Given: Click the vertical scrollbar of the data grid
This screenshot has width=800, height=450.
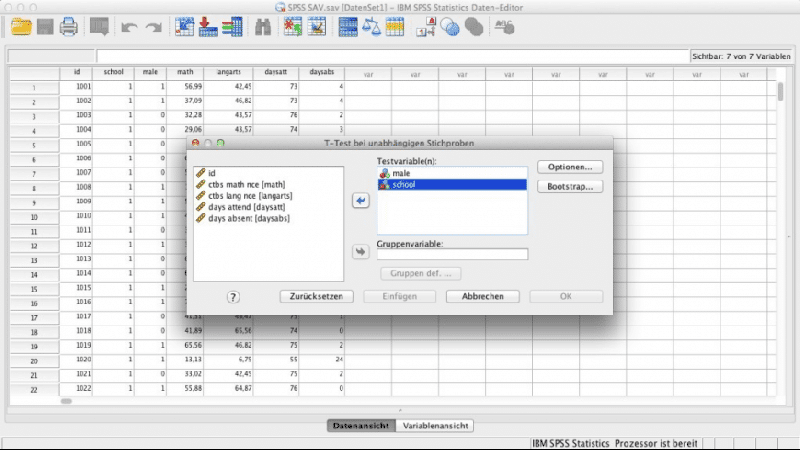Looking at the screenshot, I should coord(781,92).
